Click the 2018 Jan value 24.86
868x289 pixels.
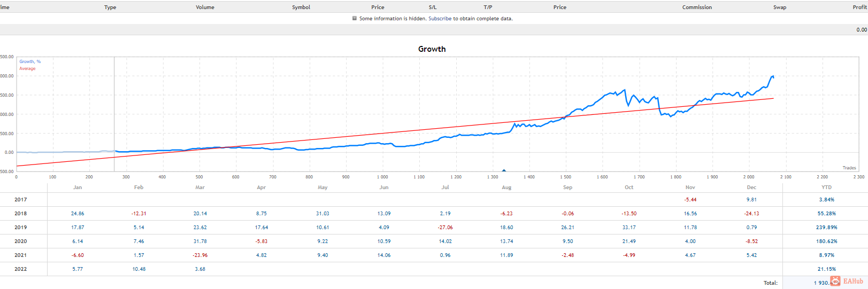pos(78,214)
